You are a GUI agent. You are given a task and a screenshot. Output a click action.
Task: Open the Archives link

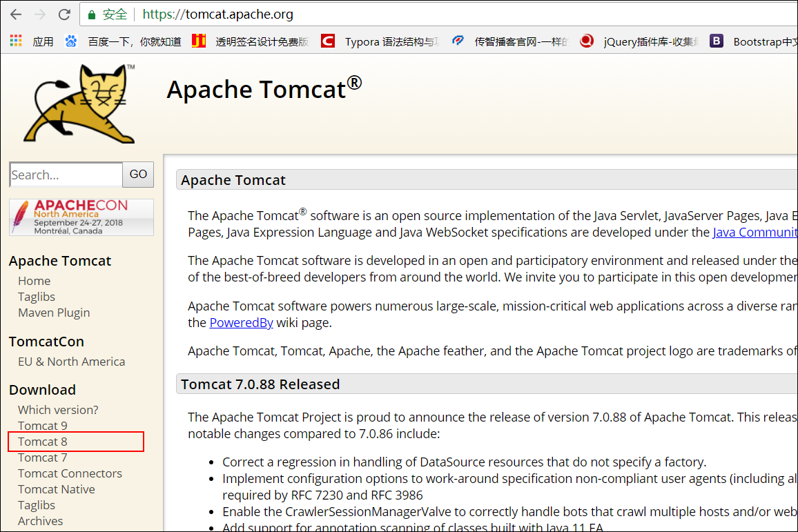(x=40, y=521)
